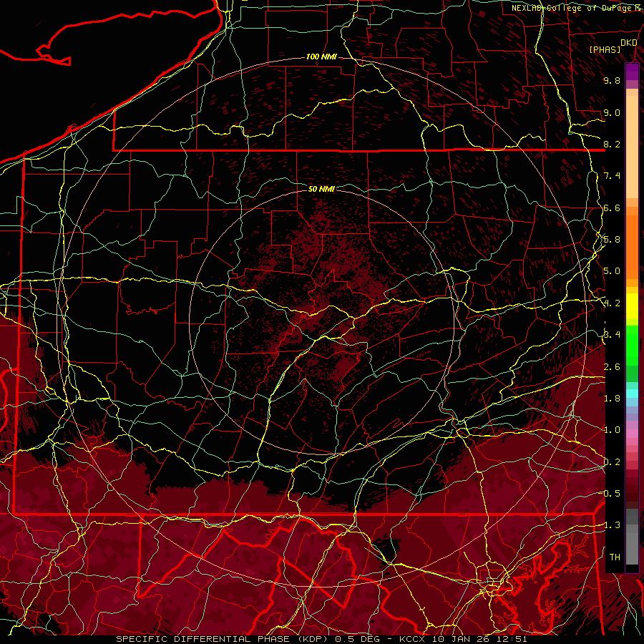The height and width of the screenshot is (644, 644).
Task: Click the 6.6 legend value
Action: (x=612, y=208)
